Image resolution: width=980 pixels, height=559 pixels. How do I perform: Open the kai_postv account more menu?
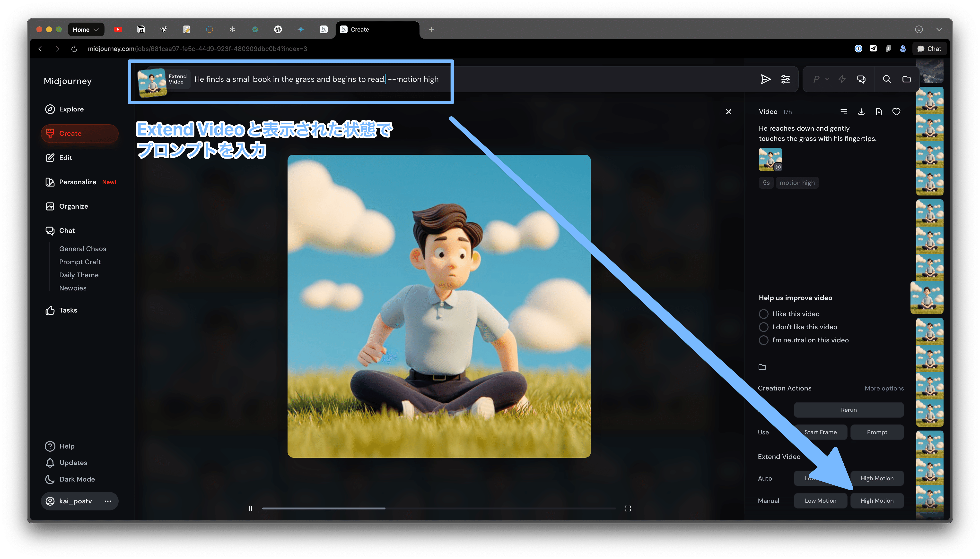click(x=108, y=501)
